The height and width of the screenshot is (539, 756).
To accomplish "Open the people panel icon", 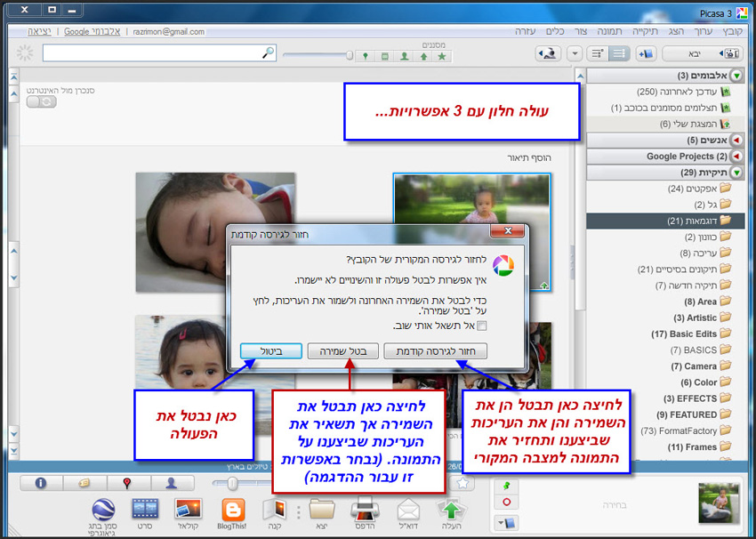I will 173,483.
